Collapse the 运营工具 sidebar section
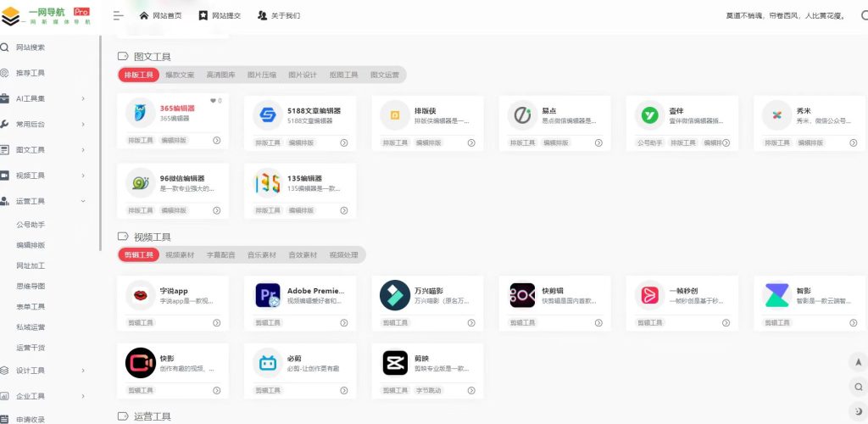Viewport: 868px width, 424px height. click(x=83, y=201)
